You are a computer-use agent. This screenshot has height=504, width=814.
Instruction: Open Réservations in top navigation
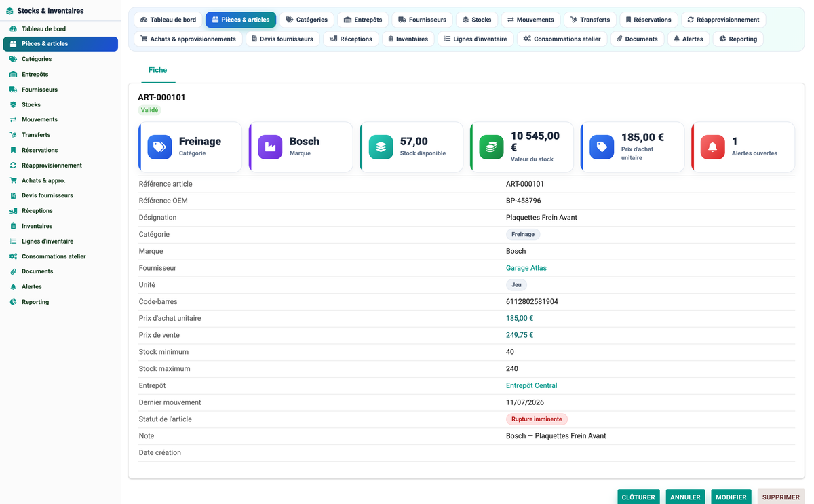tap(649, 20)
